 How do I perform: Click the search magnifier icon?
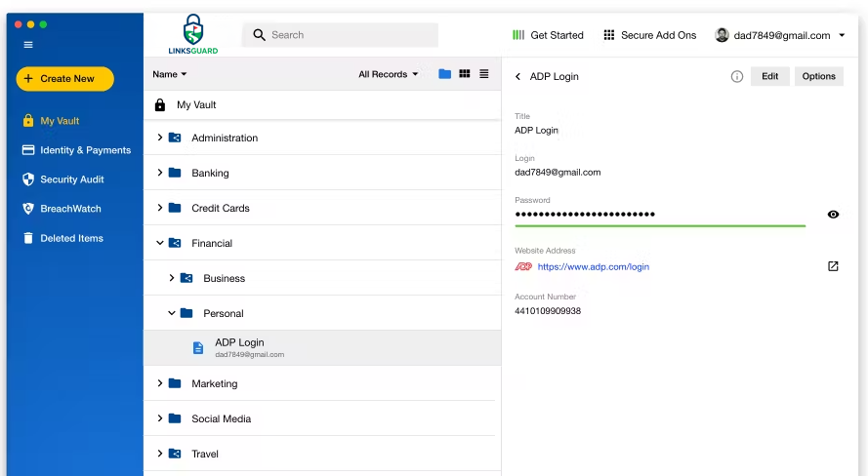coord(259,35)
